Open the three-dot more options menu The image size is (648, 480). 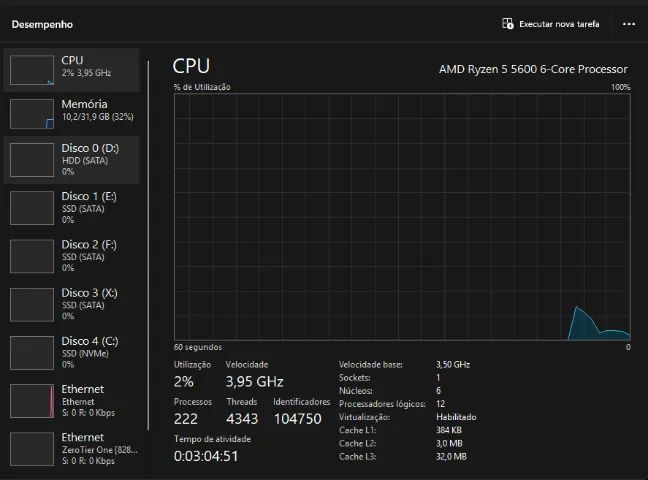click(x=629, y=24)
